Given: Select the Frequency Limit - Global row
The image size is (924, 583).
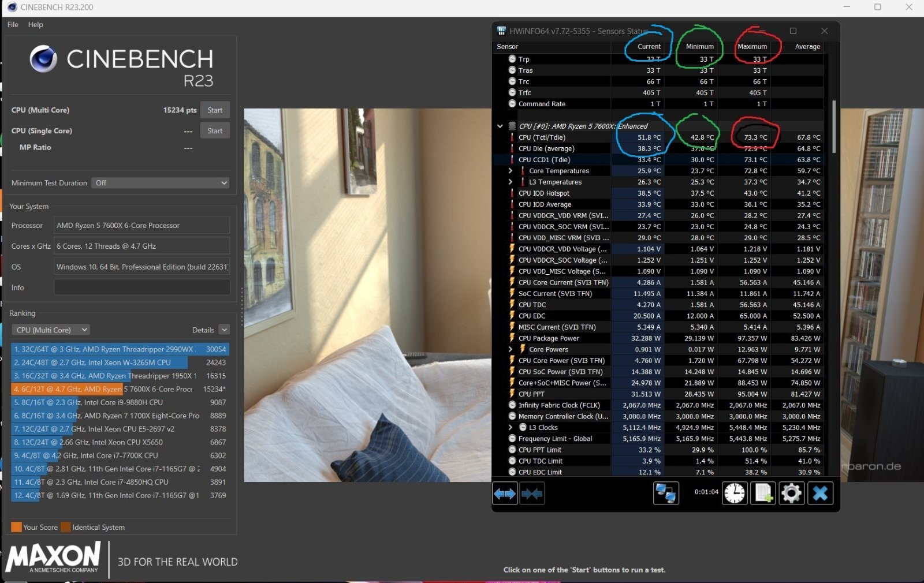Looking at the screenshot, I should point(658,439).
